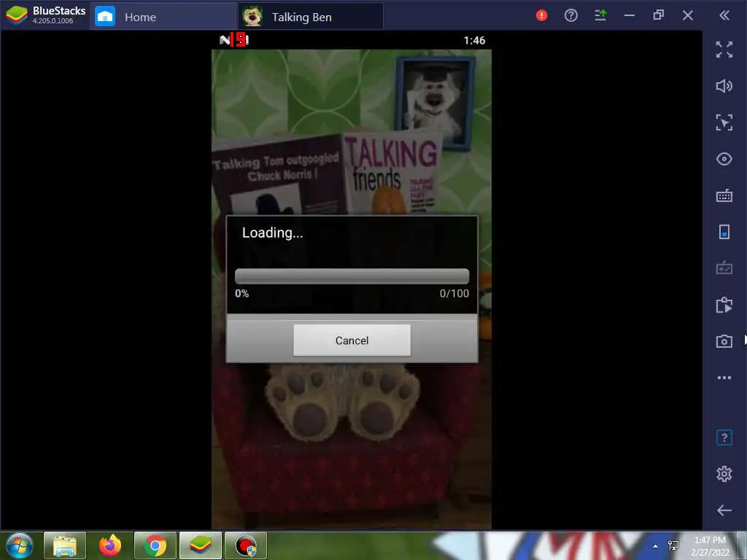Open the screen recorder taskbar icon
747x560 pixels.
(x=246, y=545)
